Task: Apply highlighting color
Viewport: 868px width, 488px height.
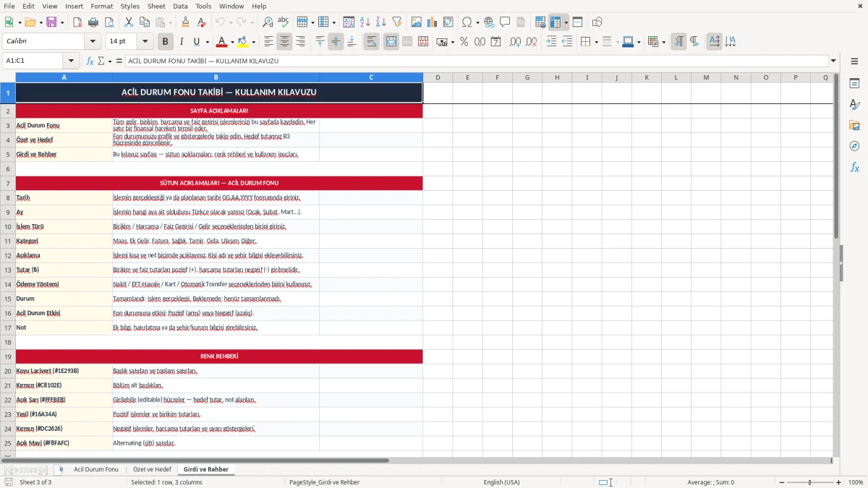Action: pyautogui.click(x=243, y=42)
